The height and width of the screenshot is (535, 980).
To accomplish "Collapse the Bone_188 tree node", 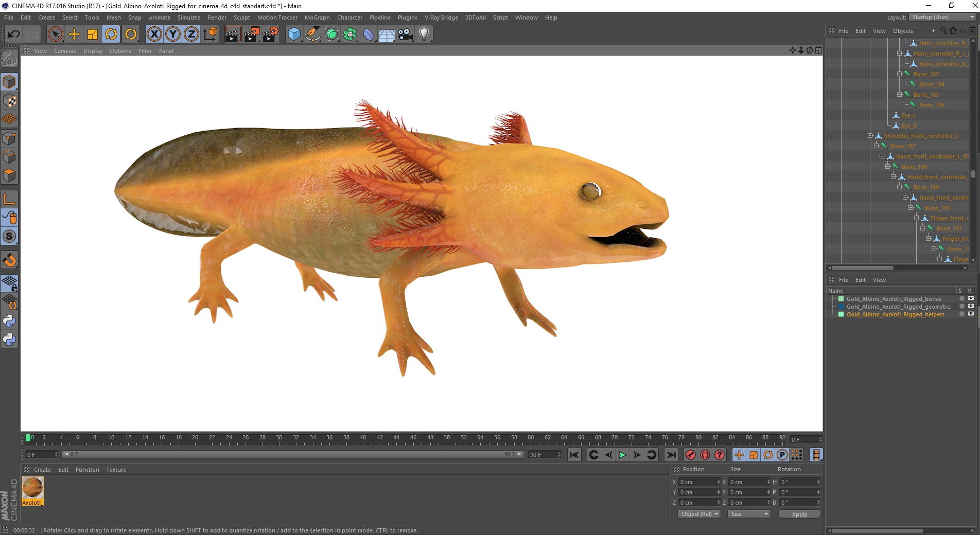I will pyautogui.click(x=887, y=167).
